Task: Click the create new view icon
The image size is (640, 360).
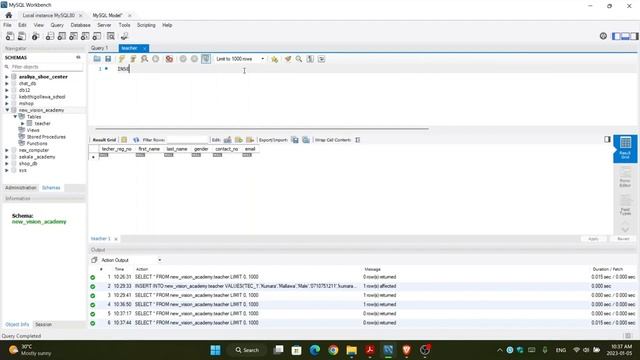Action: 73,36
